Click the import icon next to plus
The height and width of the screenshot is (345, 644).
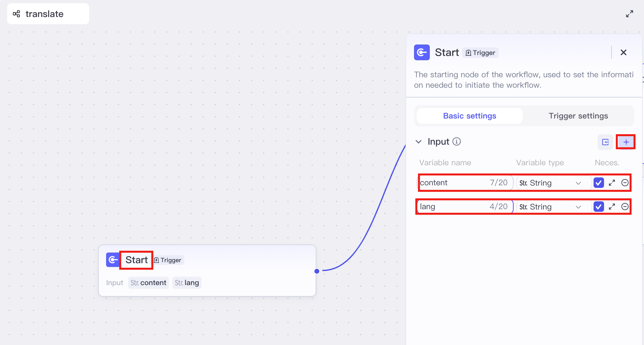[x=605, y=142]
